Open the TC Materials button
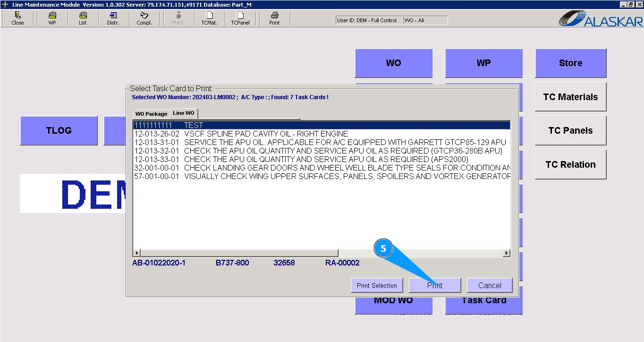 (x=570, y=97)
